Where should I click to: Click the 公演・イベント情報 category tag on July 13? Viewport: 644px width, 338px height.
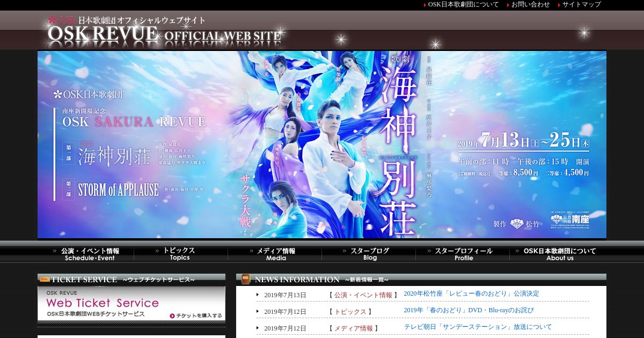363,295
